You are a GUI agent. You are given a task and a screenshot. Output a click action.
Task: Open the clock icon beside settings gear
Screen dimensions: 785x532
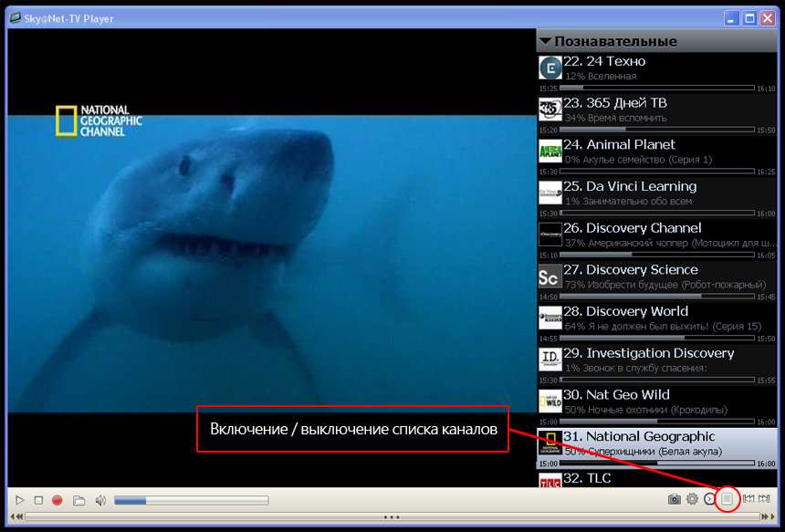click(x=709, y=499)
